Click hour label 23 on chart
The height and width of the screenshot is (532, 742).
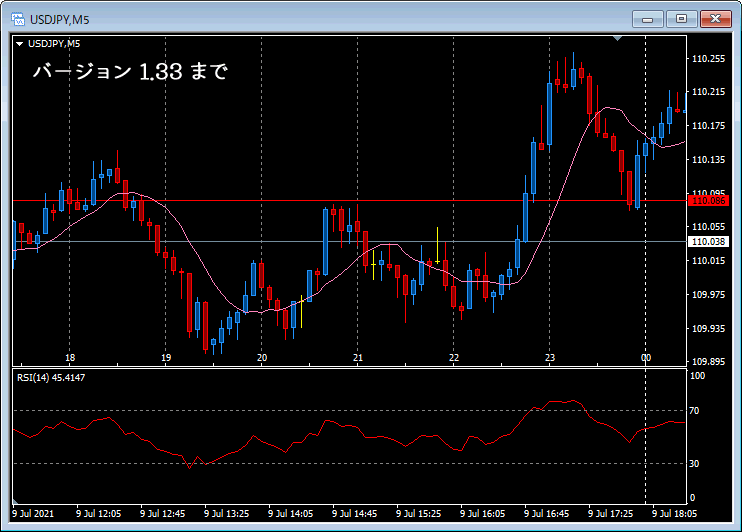(550, 358)
